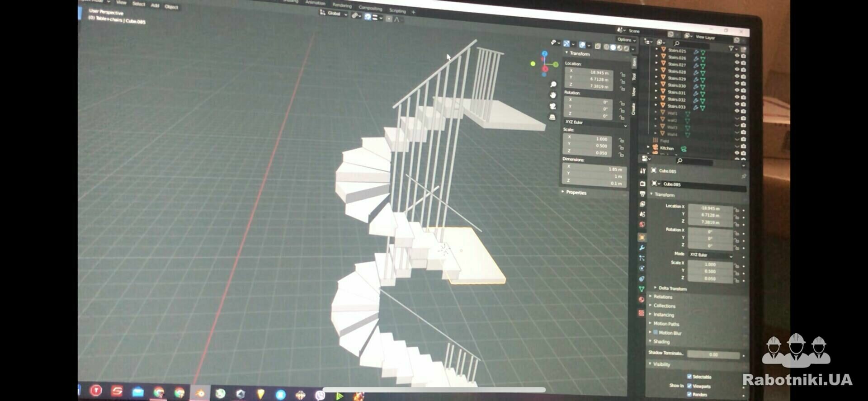The height and width of the screenshot is (401, 868).
Task: Open the Object Constraints tab icon
Action: point(642,279)
